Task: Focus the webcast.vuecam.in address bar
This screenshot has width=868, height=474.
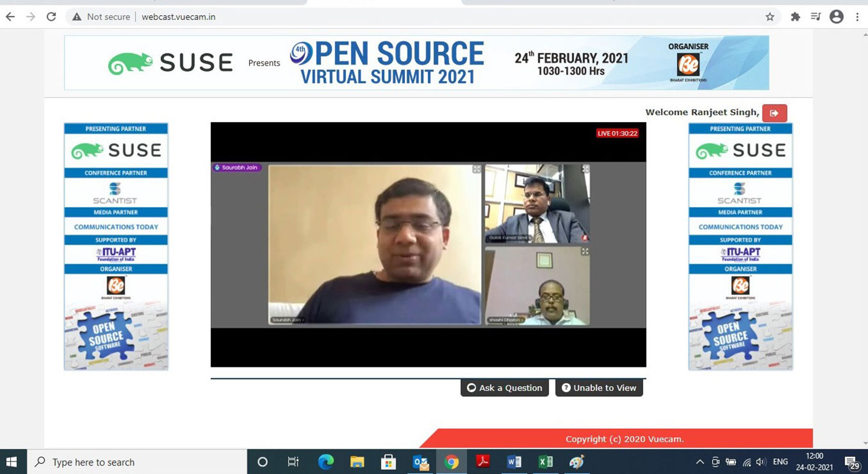Action: [178, 17]
